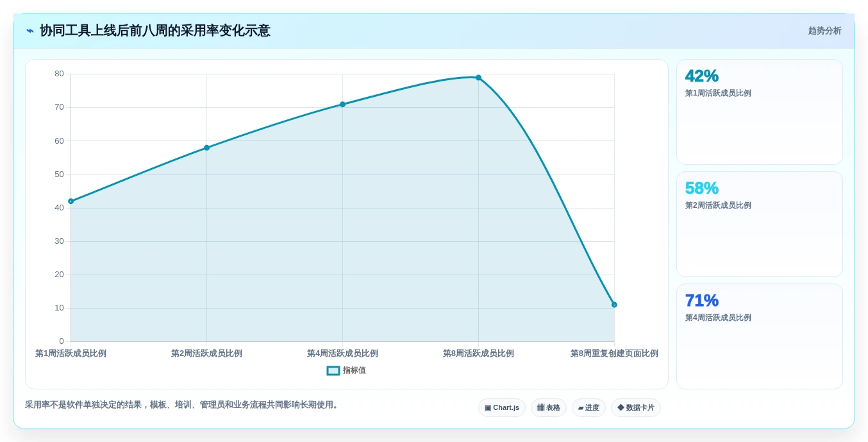Click x-axis label 第8周重复创建页面比例

pyautogui.click(x=614, y=353)
